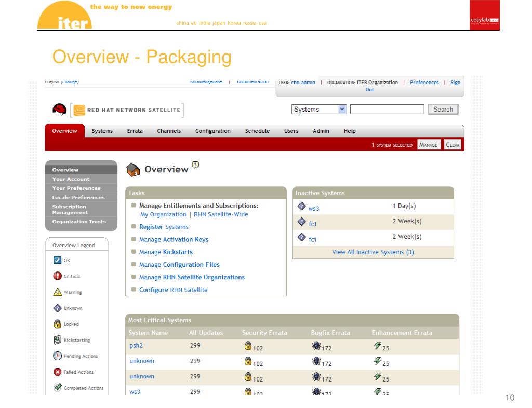
Task: Open the ws3 inactive system link
Action: pyautogui.click(x=313, y=208)
